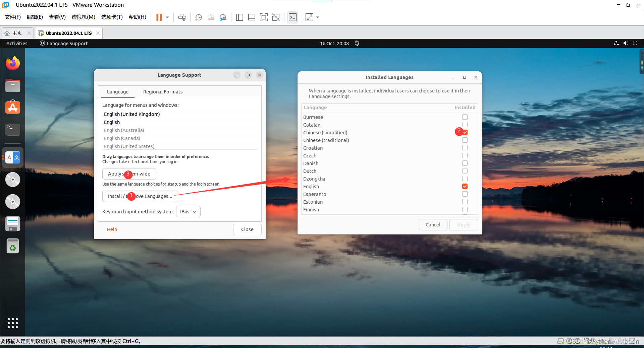Viewport: 644px width, 348px height.
Task: Sort by the Language column header
Action: click(x=376, y=108)
